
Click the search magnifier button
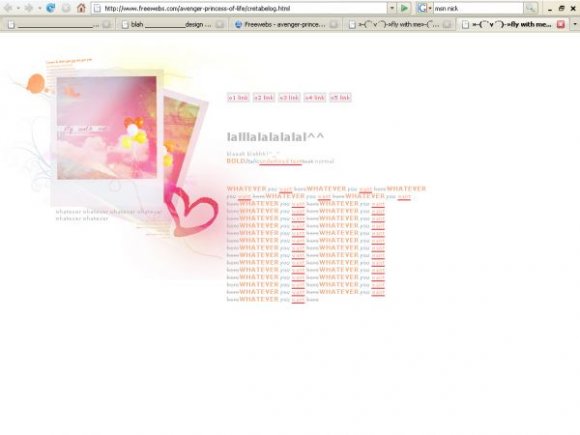[x=531, y=8]
